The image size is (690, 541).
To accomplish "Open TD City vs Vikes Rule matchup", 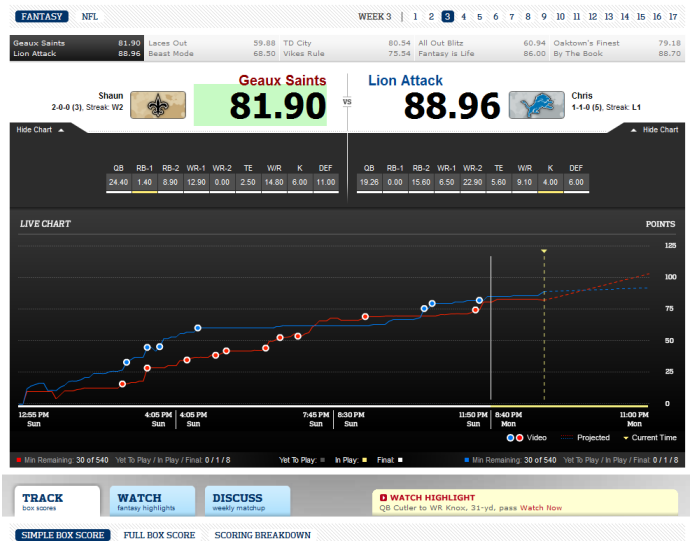I will point(347,48).
